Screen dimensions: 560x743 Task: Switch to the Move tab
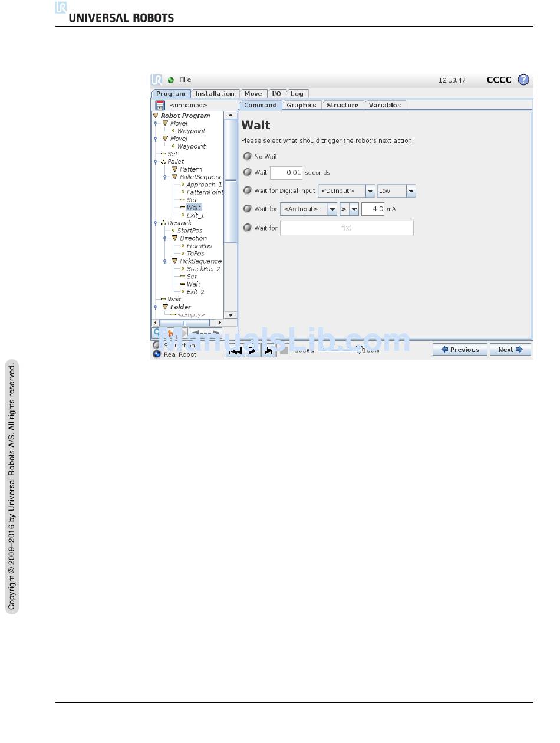click(253, 93)
